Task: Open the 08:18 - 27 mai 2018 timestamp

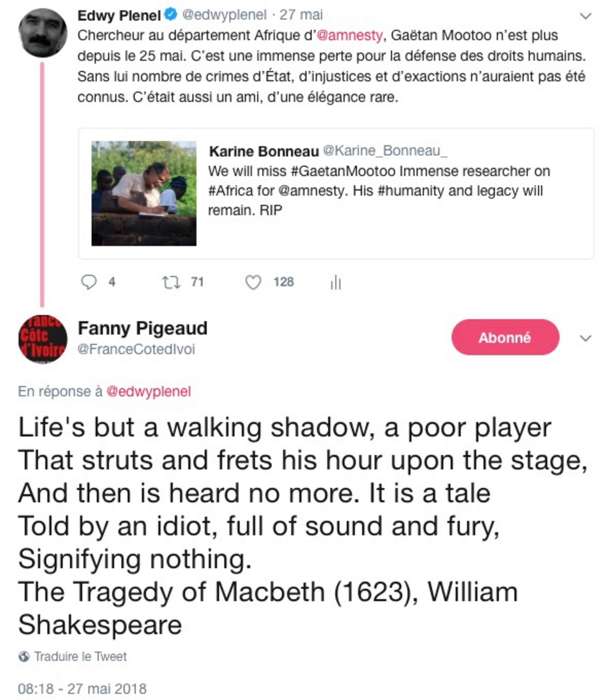Action: pyautogui.click(x=82, y=688)
